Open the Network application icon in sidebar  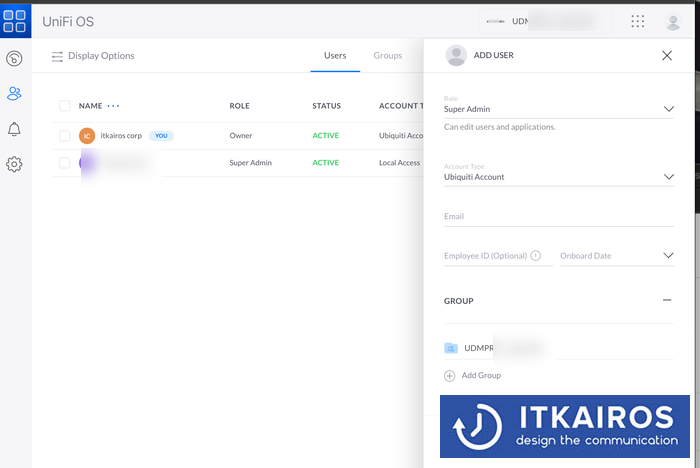[14, 58]
